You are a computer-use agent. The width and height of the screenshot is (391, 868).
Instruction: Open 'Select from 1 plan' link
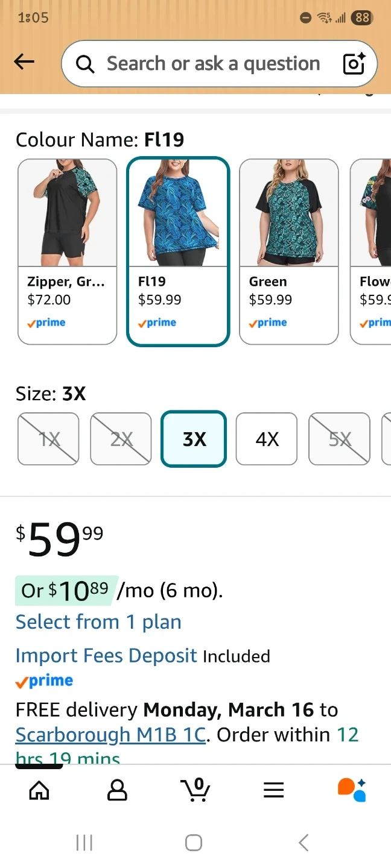[98, 622]
